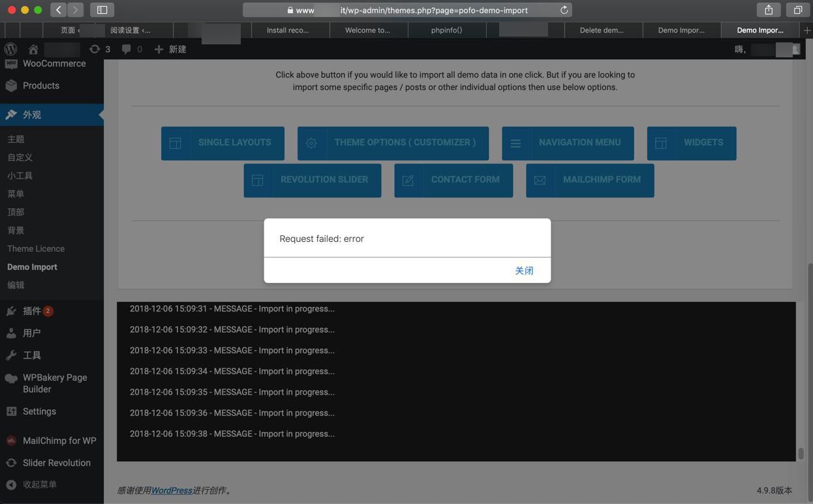Click the log panel scrollbar thumb
This screenshot has height=504, width=813.
pos(800,452)
